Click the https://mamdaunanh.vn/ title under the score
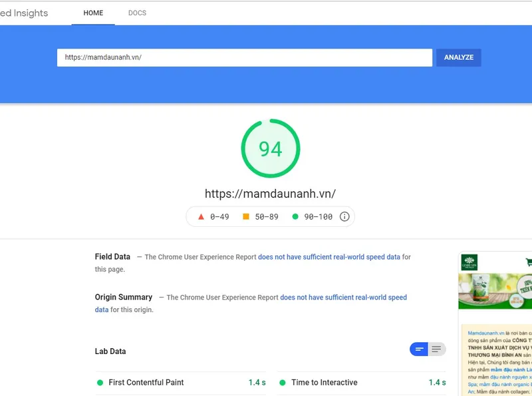 tap(270, 194)
